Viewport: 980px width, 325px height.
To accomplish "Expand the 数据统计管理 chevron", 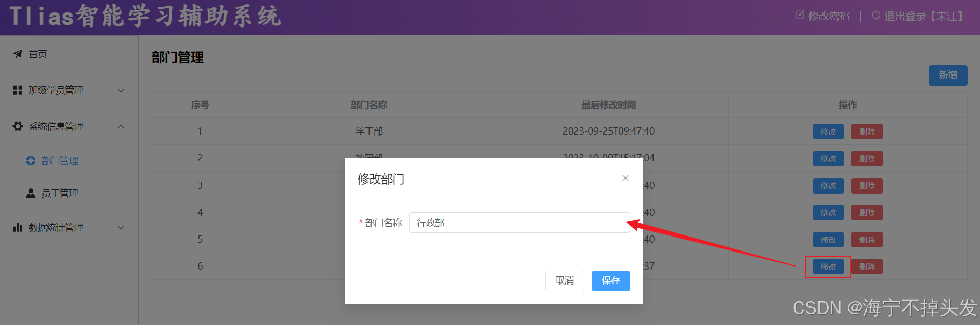I will pos(121,227).
